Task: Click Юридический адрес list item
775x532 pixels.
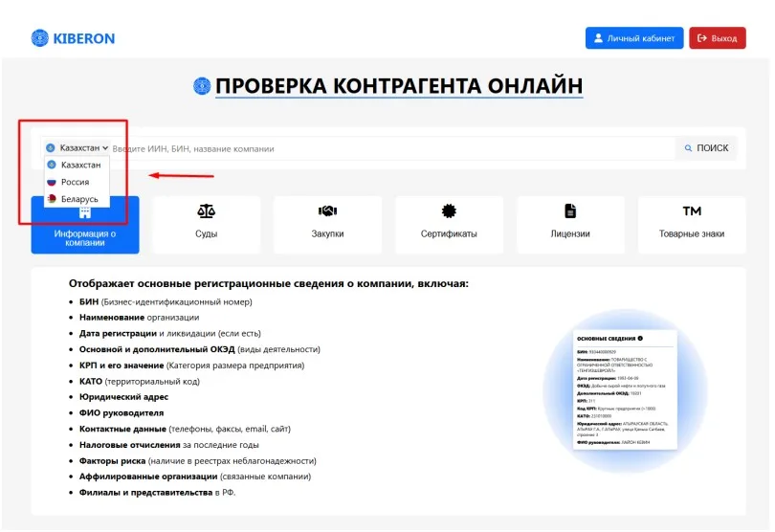Action: click(x=123, y=396)
